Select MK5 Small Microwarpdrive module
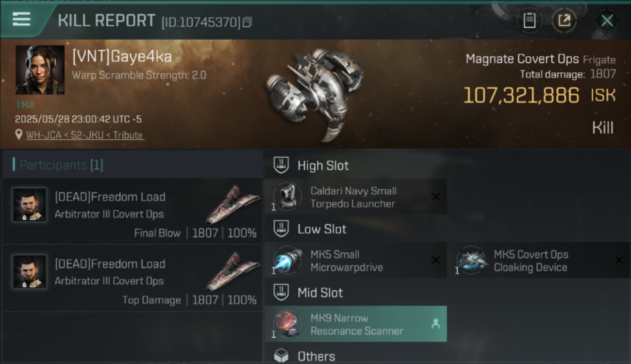Viewport: 631px width, 364px height. pyautogui.click(x=347, y=261)
